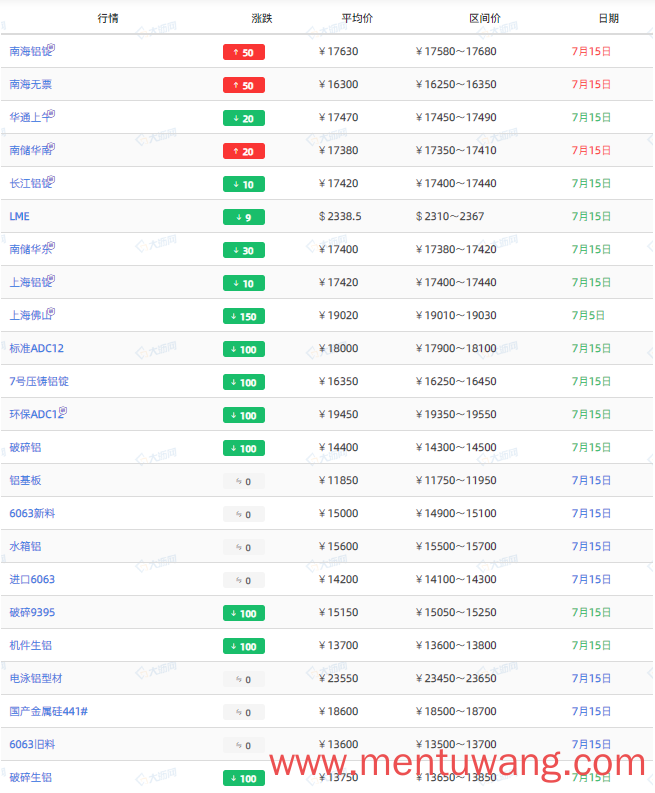Open the 破碎铝 quote link
The width and height of the screenshot is (655, 793).
click(25, 448)
